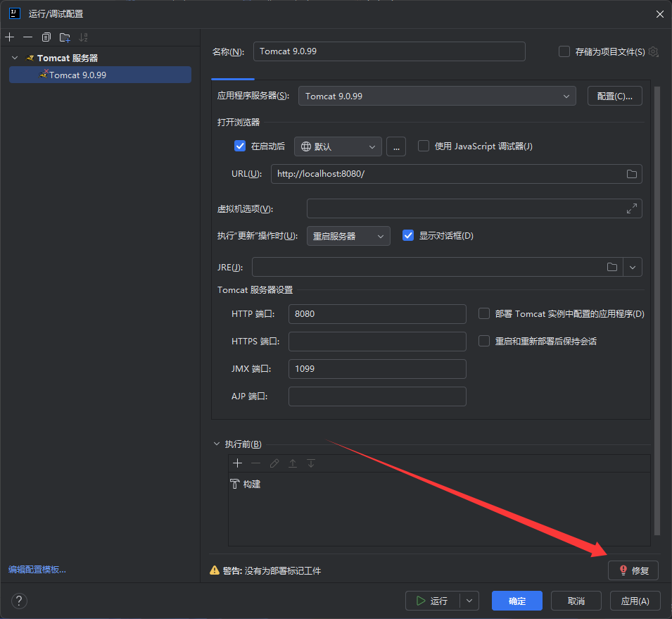Open help question mark button
This screenshot has width=672, height=619.
coord(19,601)
